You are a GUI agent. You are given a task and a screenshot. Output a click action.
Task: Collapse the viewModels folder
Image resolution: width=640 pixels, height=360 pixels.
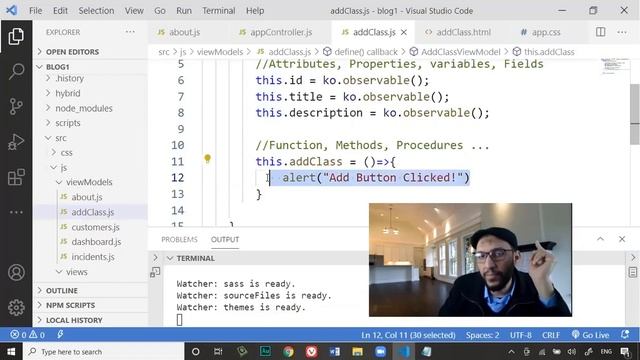pyautogui.click(x=90, y=182)
